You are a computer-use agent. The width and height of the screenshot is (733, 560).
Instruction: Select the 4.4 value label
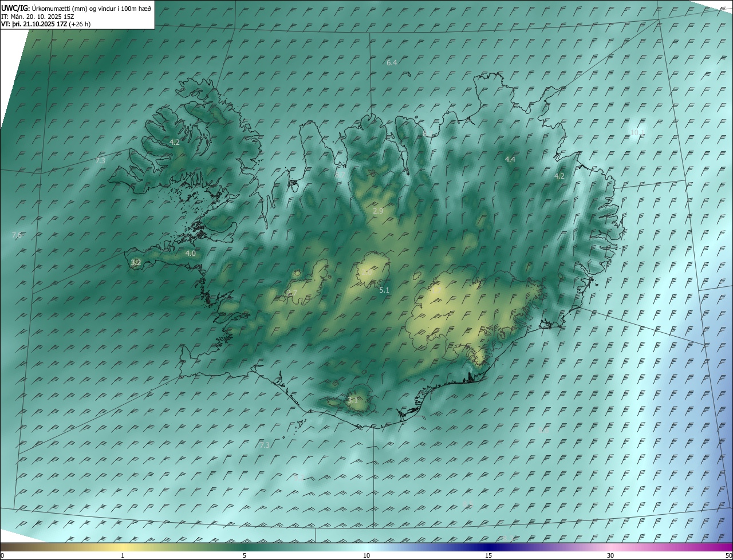coord(510,159)
